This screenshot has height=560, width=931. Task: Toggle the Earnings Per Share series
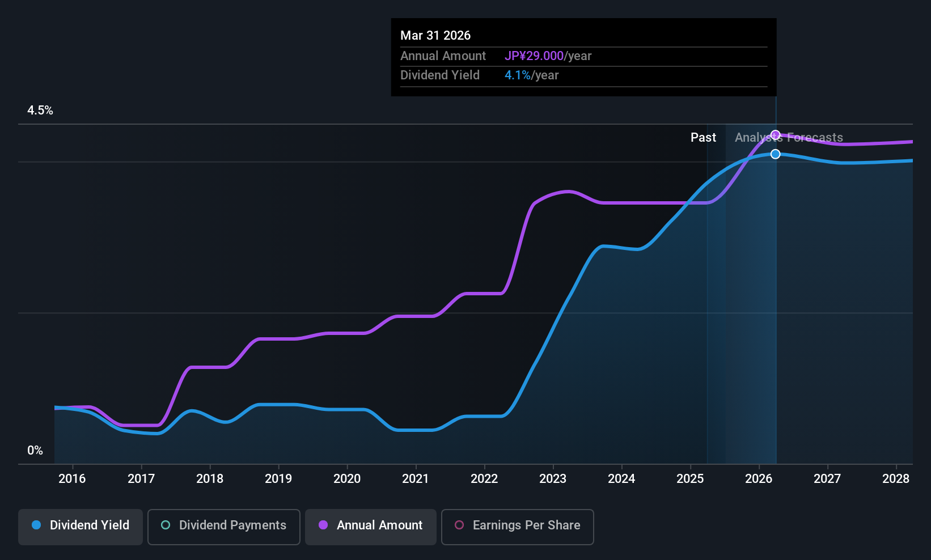tap(518, 527)
